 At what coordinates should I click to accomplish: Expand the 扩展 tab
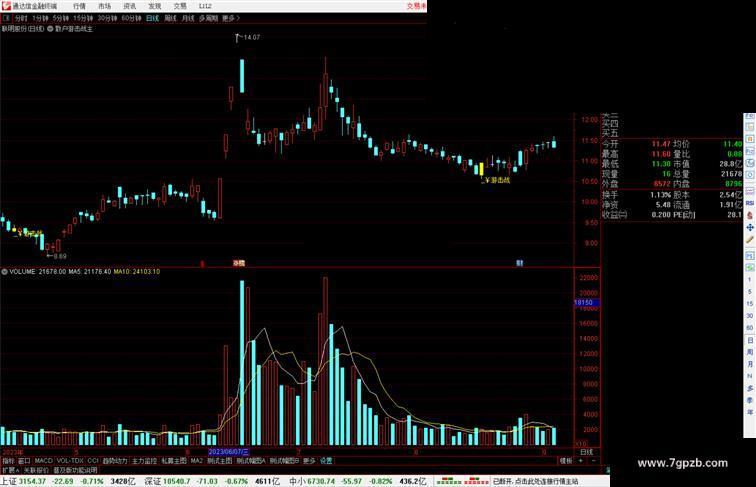pos(10,470)
